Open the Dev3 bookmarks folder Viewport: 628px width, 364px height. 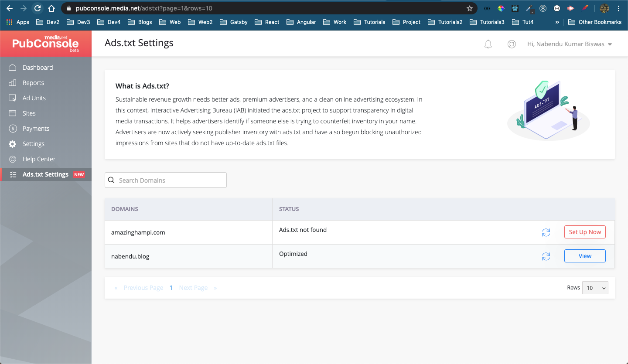[78, 22]
